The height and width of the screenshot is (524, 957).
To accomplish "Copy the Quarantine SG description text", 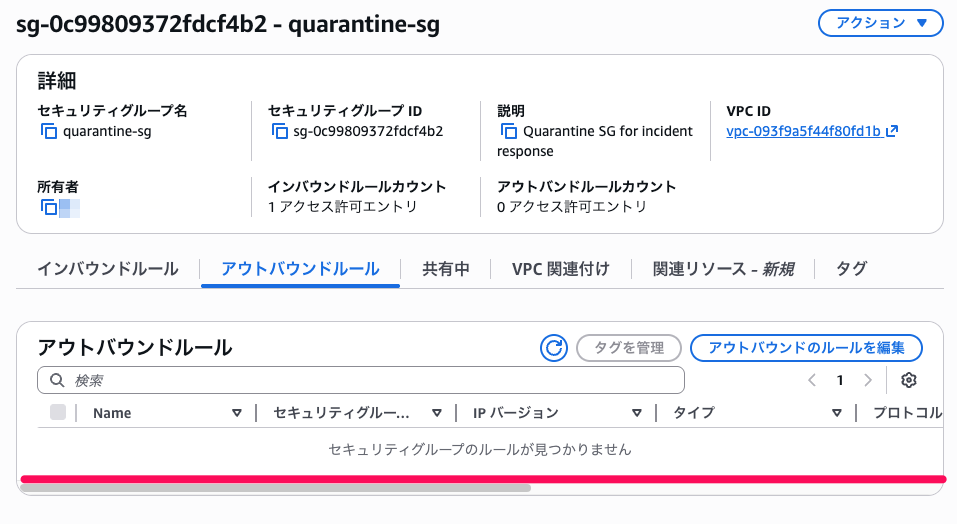I will tap(509, 131).
